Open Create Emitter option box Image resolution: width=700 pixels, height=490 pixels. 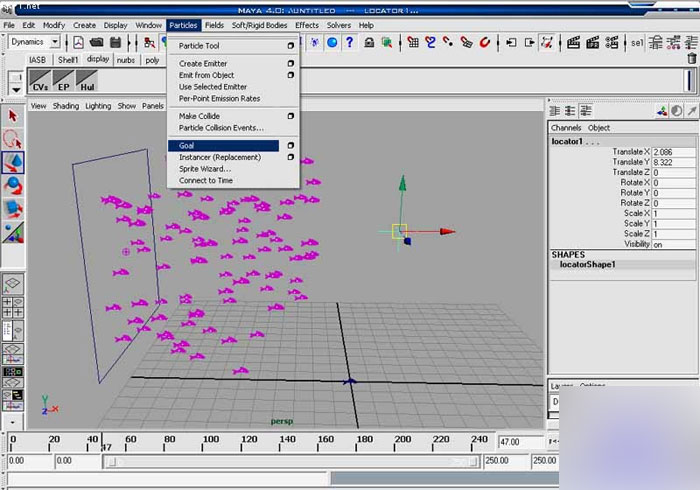(291, 64)
